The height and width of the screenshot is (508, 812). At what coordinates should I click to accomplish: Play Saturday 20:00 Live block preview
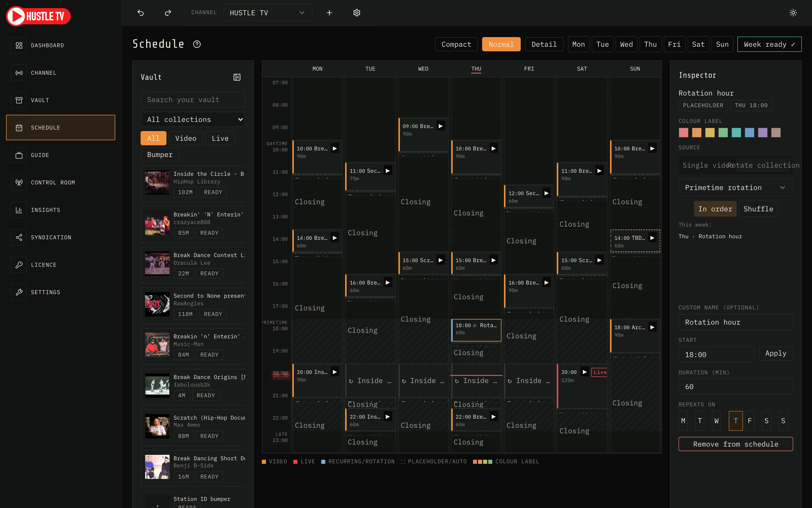click(584, 372)
